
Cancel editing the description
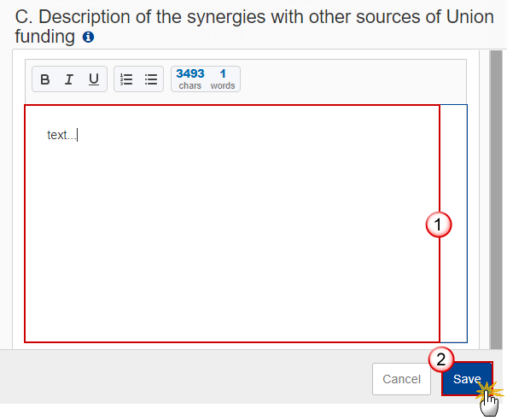(x=401, y=379)
